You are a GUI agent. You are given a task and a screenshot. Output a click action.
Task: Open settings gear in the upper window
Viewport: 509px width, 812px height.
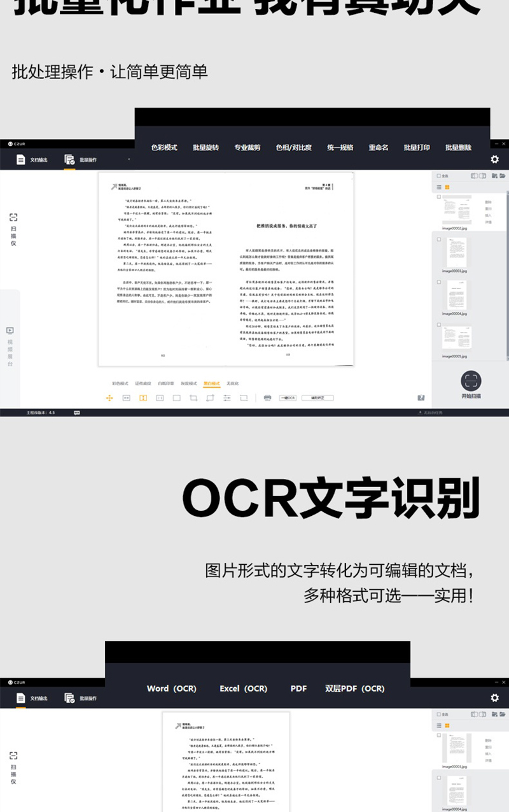(x=494, y=160)
